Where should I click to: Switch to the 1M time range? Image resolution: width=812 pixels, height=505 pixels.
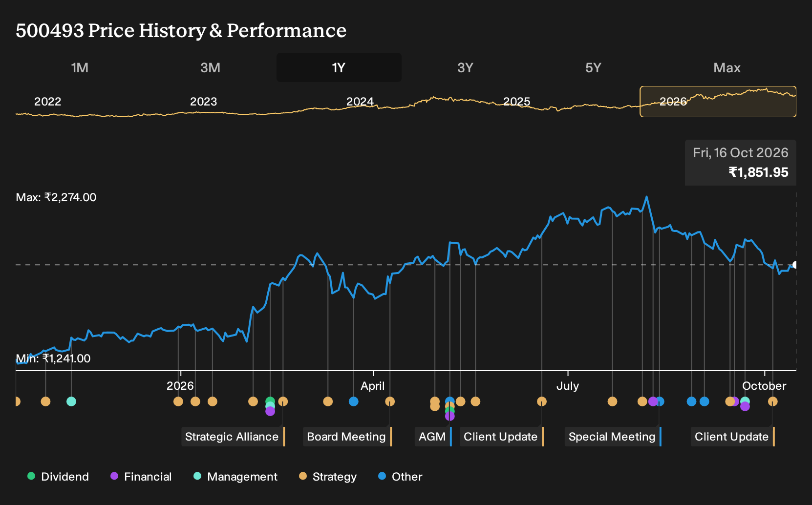tap(80, 67)
